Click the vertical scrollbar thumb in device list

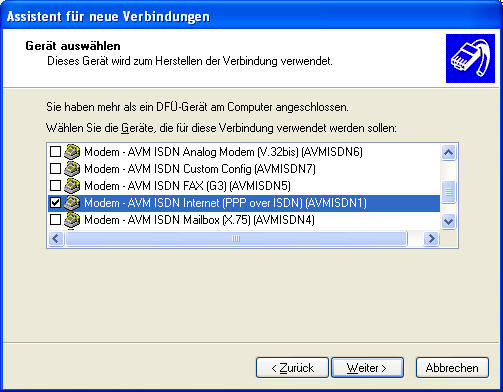coord(449,192)
